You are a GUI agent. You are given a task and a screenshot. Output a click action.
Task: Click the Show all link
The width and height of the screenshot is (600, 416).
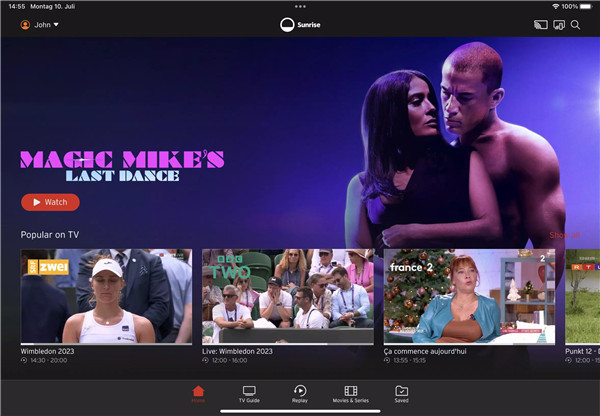point(565,235)
